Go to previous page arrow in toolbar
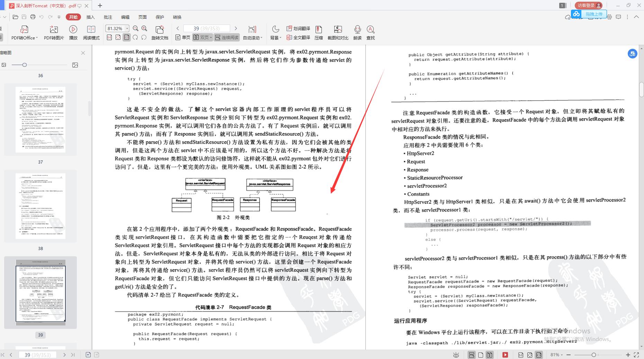Viewport: 644px width, 359px height. [178, 28]
